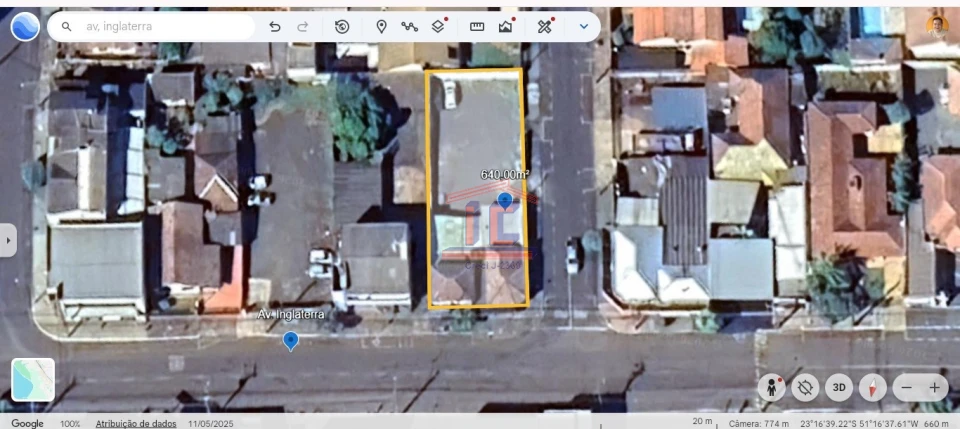Select the Measure distance ruler tool

[x=477, y=27]
